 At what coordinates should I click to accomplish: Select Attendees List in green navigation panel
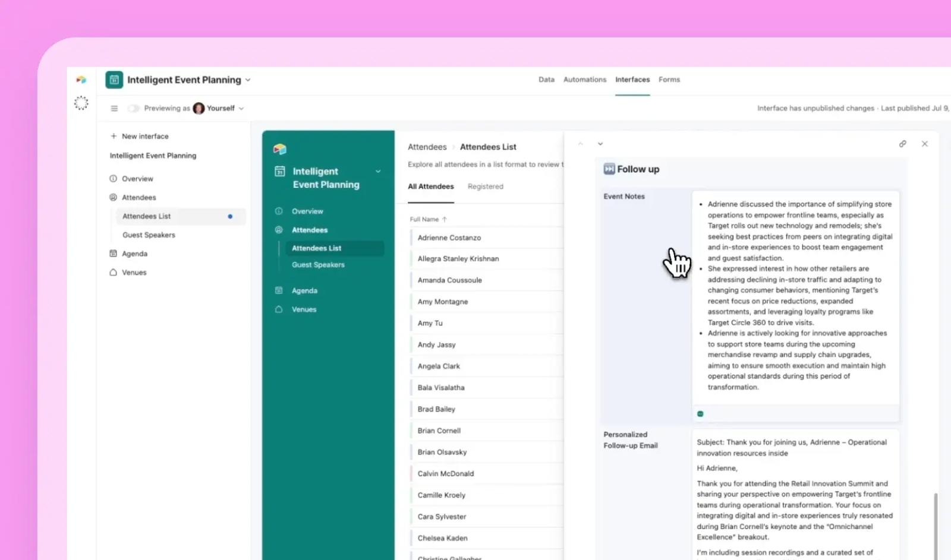point(335,248)
